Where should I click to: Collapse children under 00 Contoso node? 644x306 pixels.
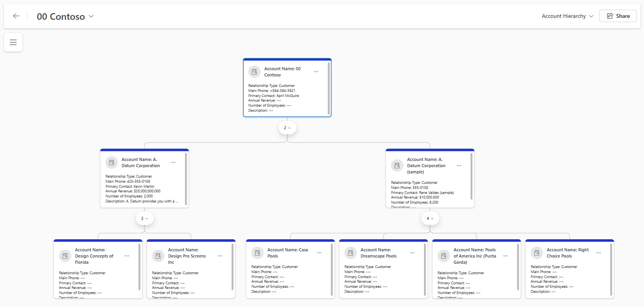pyautogui.click(x=287, y=128)
